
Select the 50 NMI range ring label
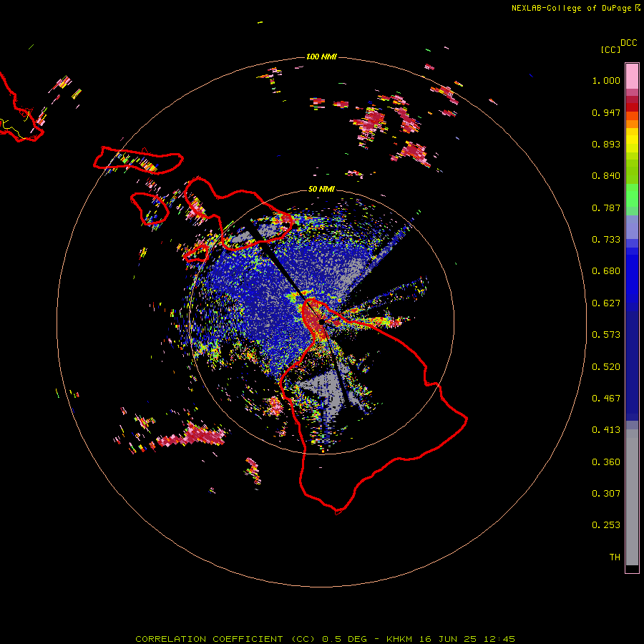click(x=321, y=189)
